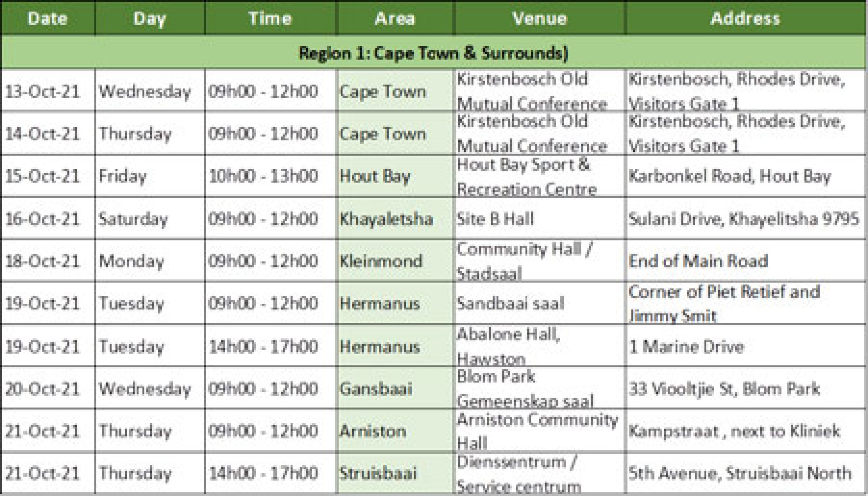This screenshot has height=496, width=868.
Task: Click the Gansbaai area cell
Action: [376, 389]
